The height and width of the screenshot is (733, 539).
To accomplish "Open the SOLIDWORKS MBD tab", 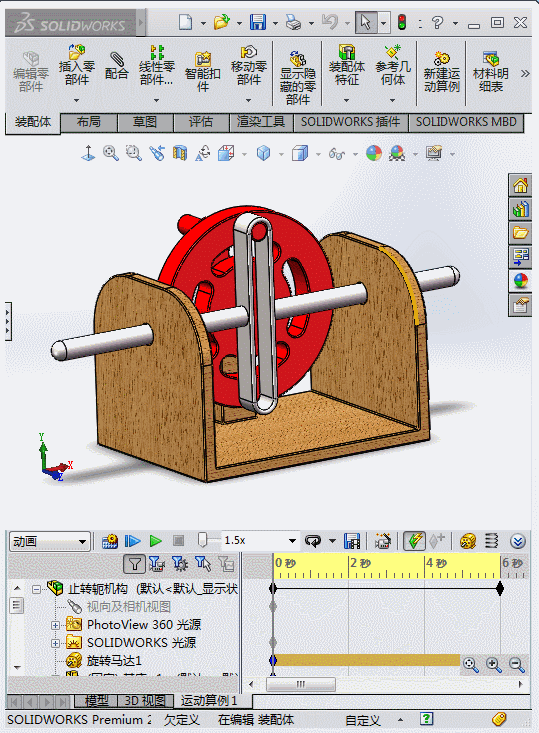I will [466, 122].
